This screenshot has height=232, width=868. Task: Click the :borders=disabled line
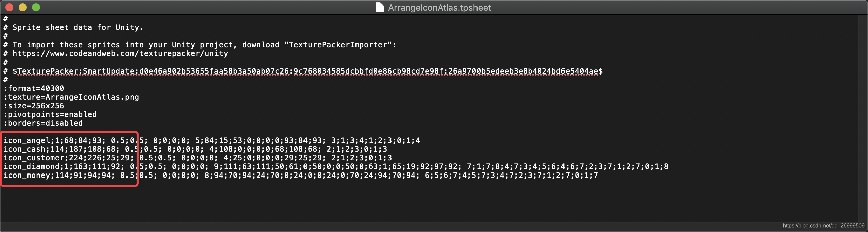click(43, 123)
